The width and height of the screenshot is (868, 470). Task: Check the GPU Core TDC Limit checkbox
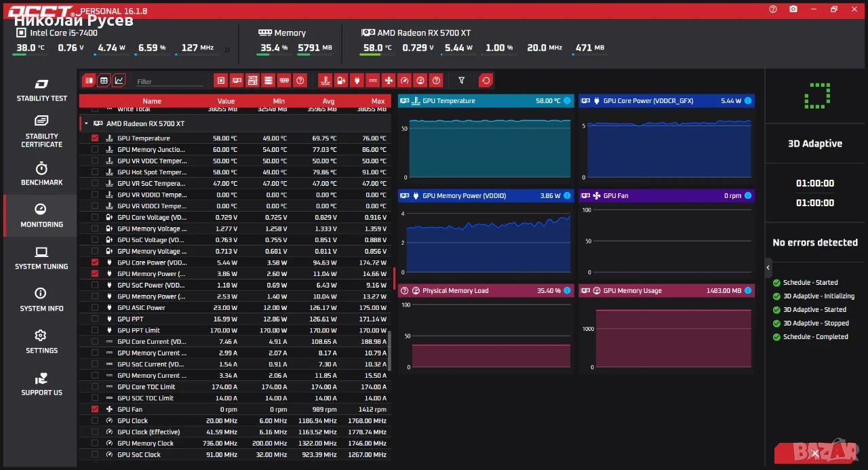(95, 387)
